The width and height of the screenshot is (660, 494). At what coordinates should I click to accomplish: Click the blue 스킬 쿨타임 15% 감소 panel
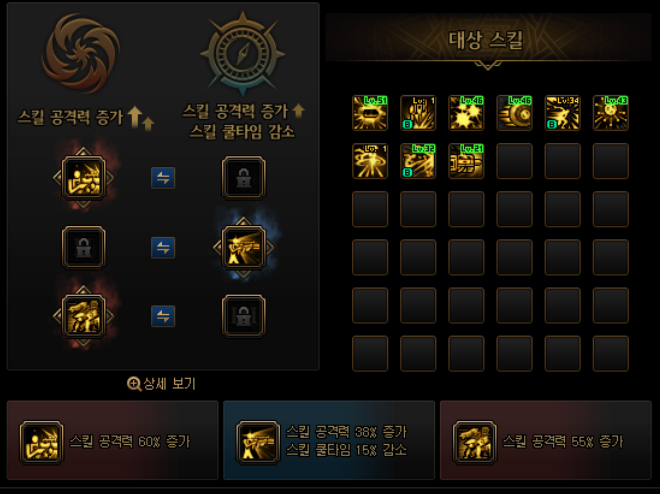coord(329,440)
